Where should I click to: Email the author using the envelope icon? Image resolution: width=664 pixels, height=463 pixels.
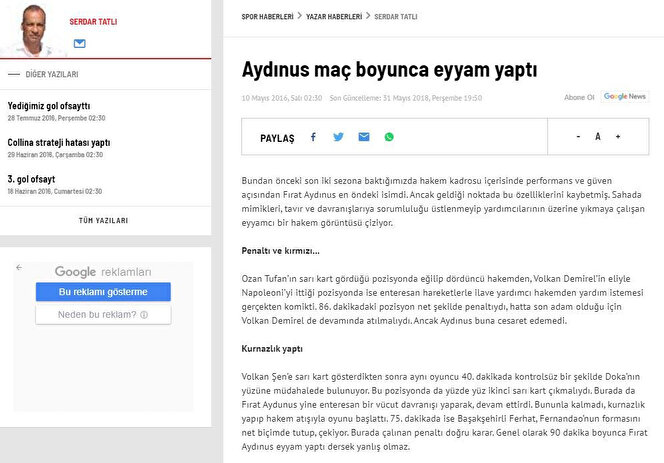click(x=80, y=44)
